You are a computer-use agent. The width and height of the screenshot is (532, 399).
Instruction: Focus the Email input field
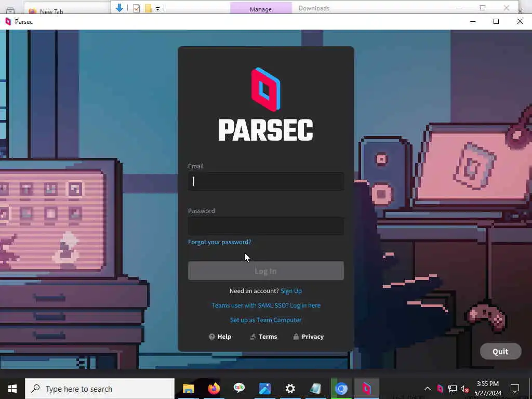click(265, 181)
